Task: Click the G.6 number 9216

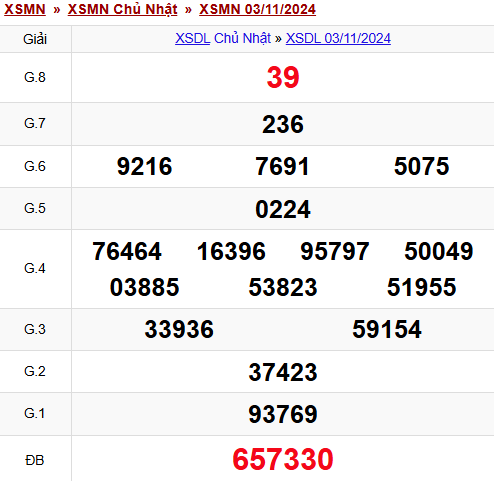Action: 144,166
